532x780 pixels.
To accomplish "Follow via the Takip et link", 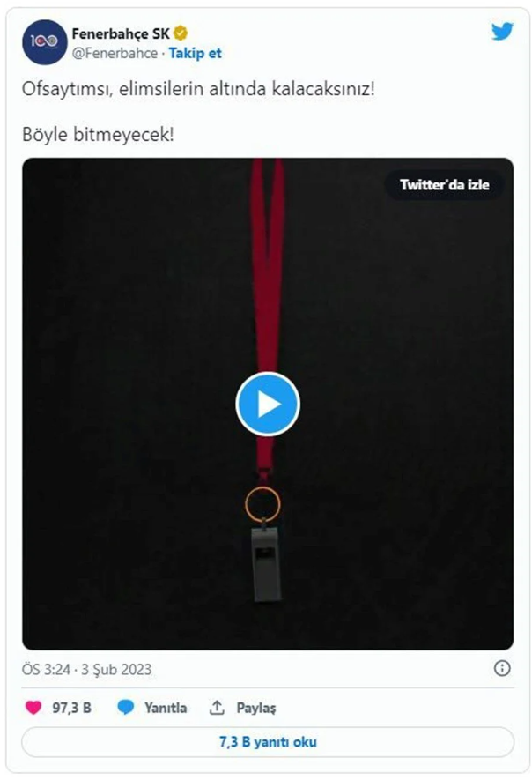I will pos(195,53).
